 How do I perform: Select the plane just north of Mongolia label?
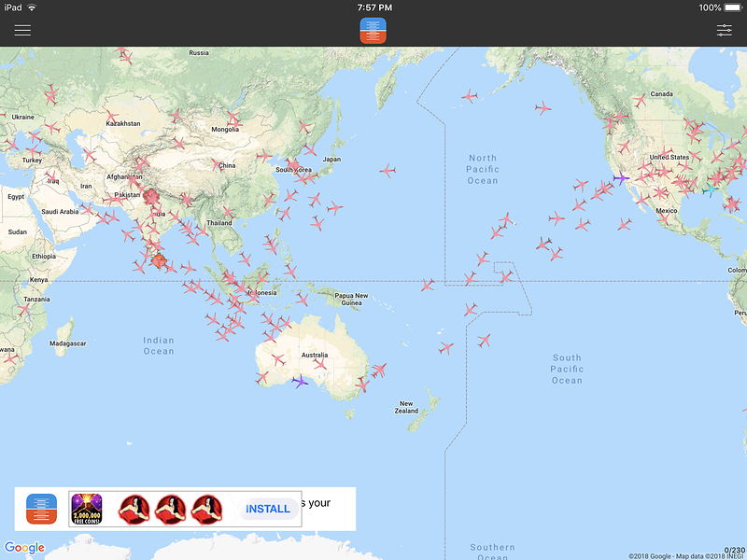(233, 118)
